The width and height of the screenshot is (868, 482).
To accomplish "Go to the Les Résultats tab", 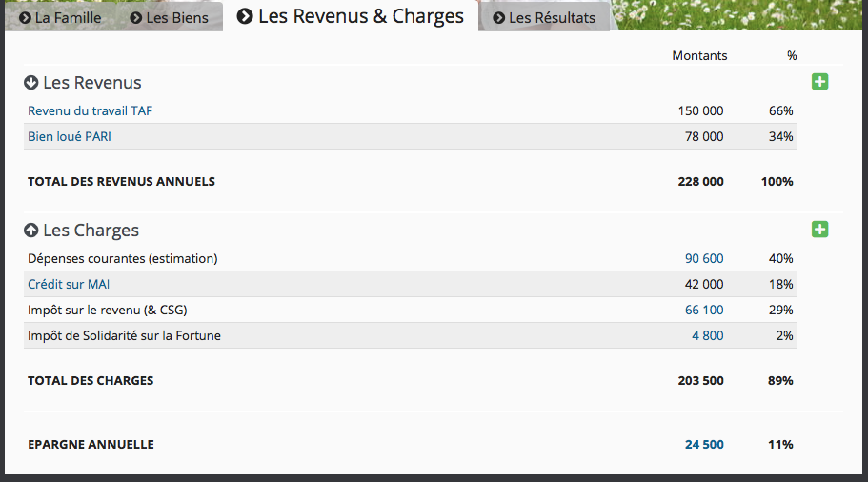I will click(x=544, y=18).
